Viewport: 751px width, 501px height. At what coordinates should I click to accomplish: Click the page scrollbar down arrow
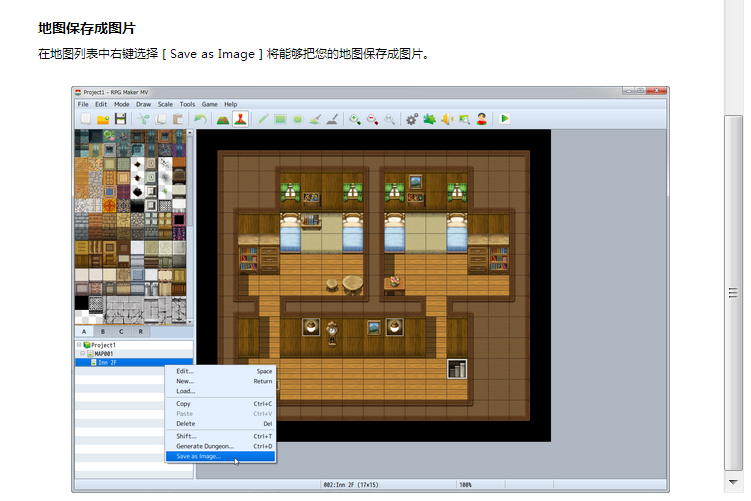pos(733,482)
